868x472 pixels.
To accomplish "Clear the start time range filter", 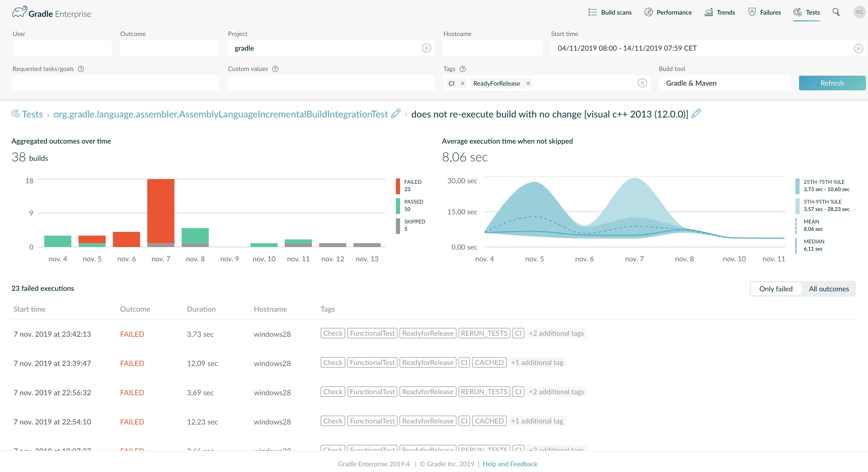I will pyautogui.click(x=858, y=48).
